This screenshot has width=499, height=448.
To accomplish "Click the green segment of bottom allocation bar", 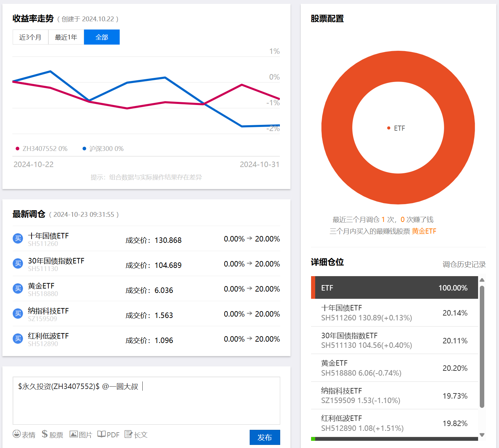I will tap(313, 439).
